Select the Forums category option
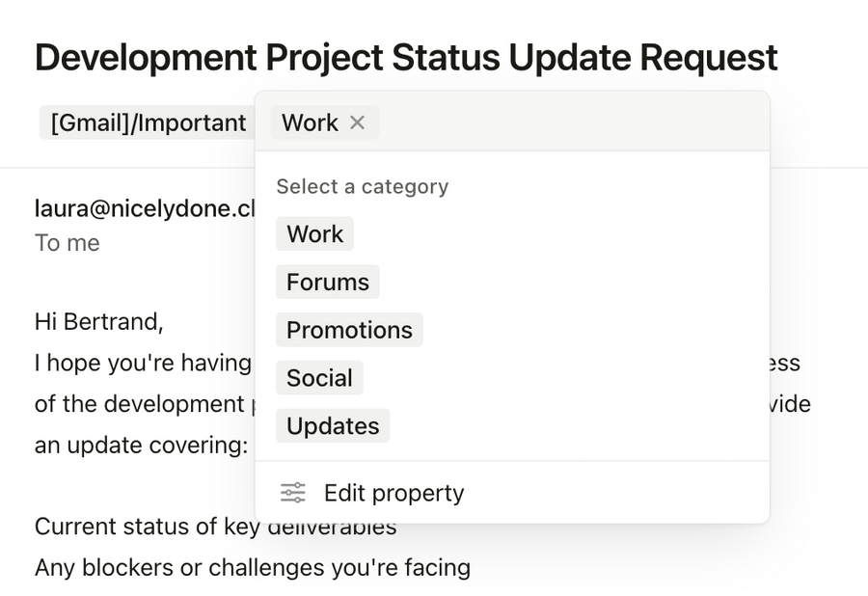This screenshot has height=596, width=868. coord(327,282)
